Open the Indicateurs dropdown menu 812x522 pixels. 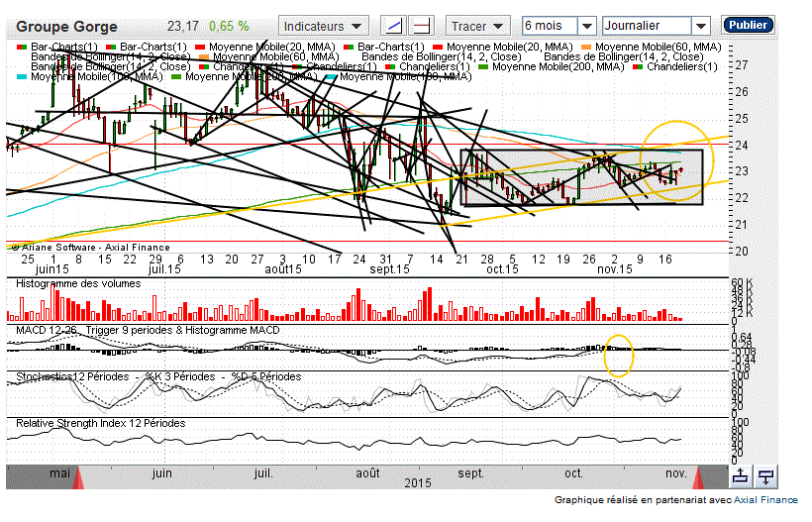pyautogui.click(x=325, y=26)
